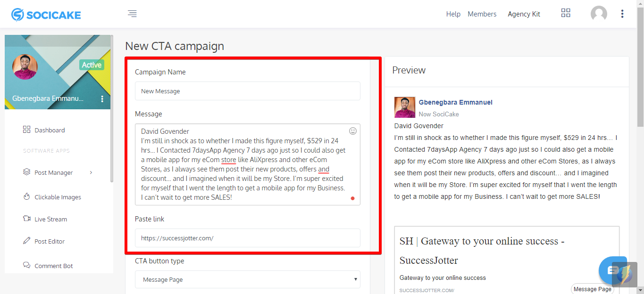Open Post Manager menu item
This screenshot has height=294, width=644.
tap(53, 172)
